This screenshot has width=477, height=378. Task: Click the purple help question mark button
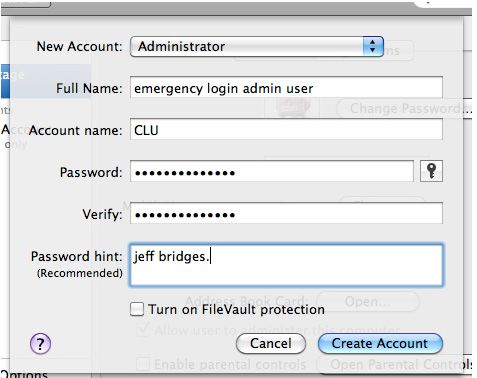point(40,344)
